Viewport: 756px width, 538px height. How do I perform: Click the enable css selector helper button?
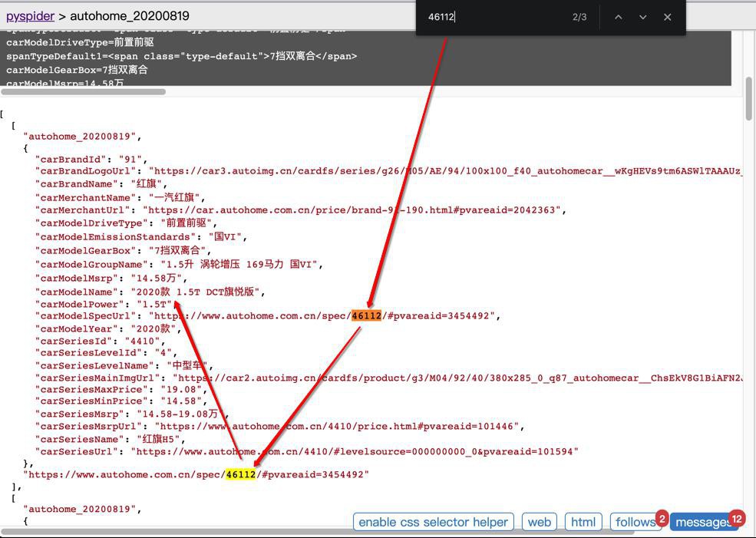click(x=433, y=522)
